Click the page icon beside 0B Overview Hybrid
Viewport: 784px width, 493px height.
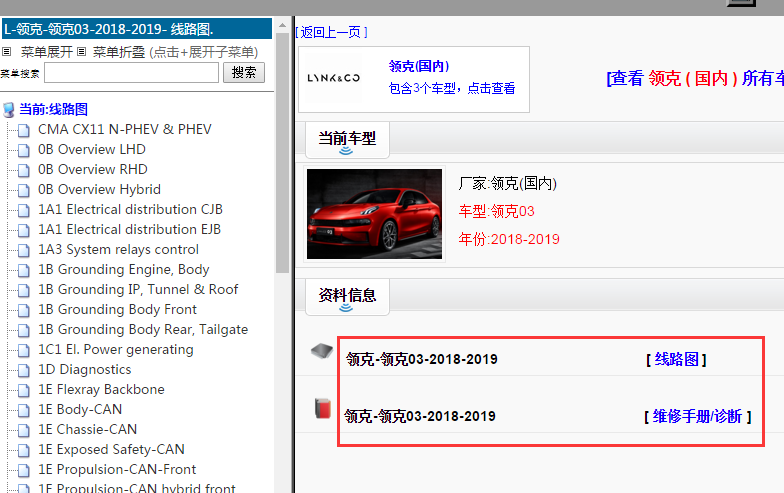coord(24,190)
